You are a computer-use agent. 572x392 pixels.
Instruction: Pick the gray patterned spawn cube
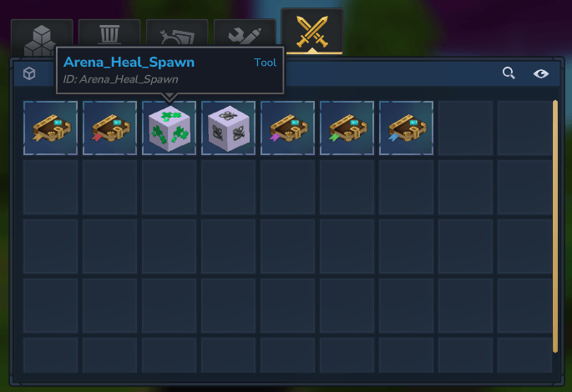(228, 128)
